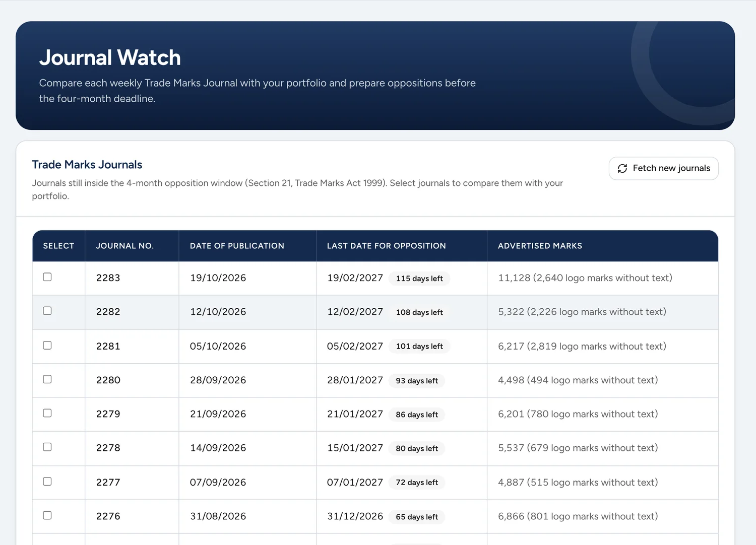The height and width of the screenshot is (545, 756).
Task: Click publication date 12/10/2026
Action: click(x=218, y=312)
